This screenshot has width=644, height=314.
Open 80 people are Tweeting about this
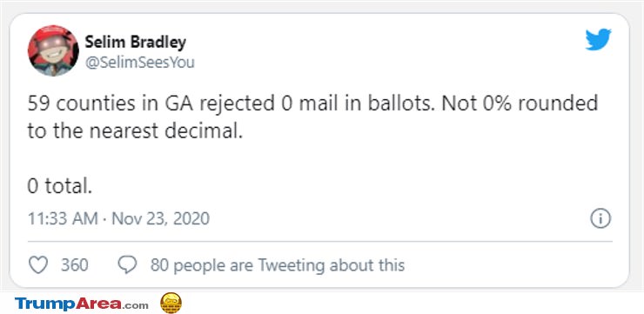278,265
